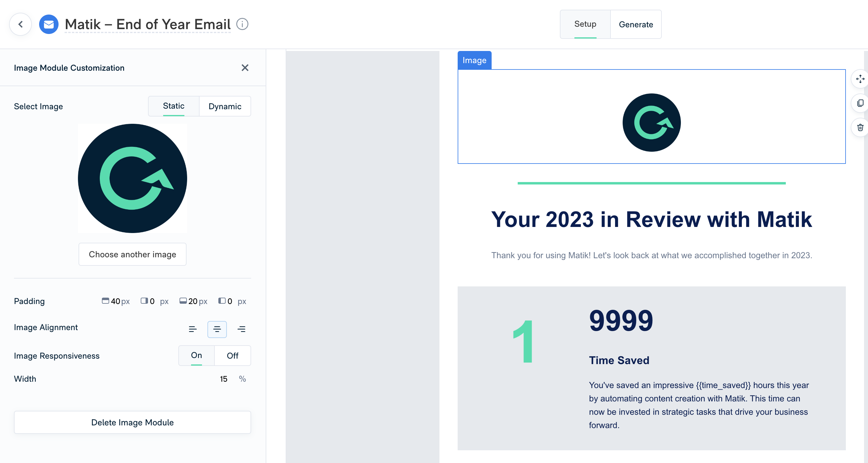Click the Select Image label
Image resolution: width=868 pixels, height=463 pixels.
click(x=39, y=106)
